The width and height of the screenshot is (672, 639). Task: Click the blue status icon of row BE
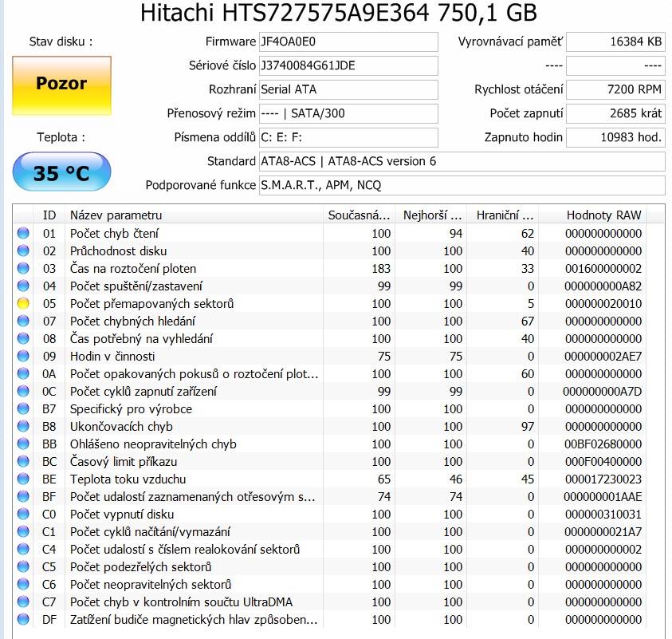pyautogui.click(x=23, y=479)
